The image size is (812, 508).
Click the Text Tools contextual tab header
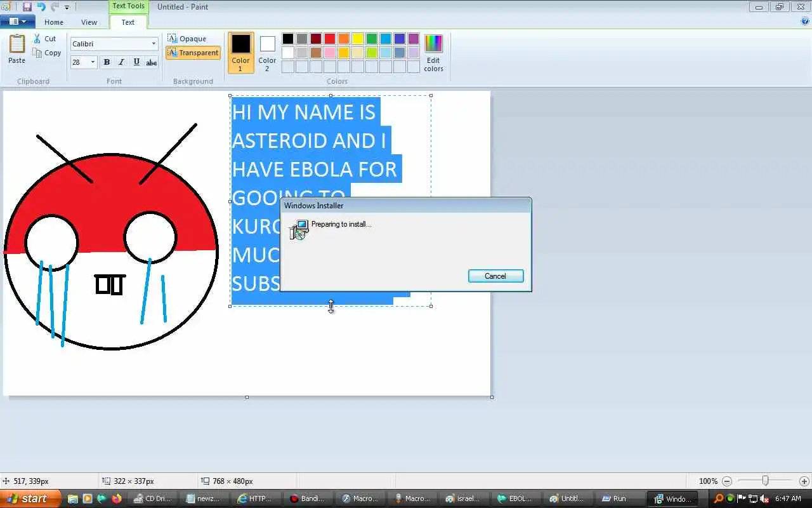click(x=128, y=6)
